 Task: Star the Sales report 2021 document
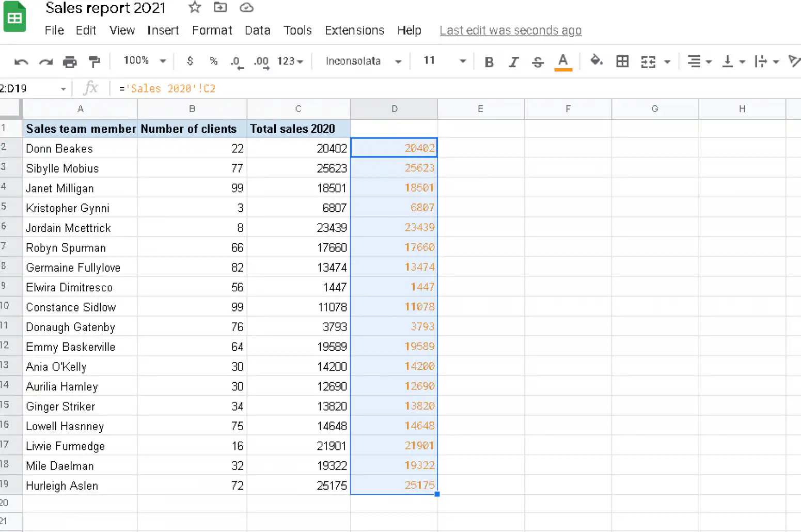pyautogui.click(x=194, y=7)
